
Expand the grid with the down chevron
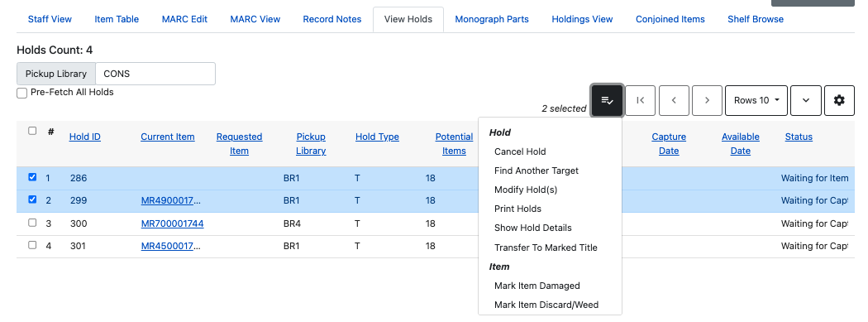pyautogui.click(x=805, y=100)
